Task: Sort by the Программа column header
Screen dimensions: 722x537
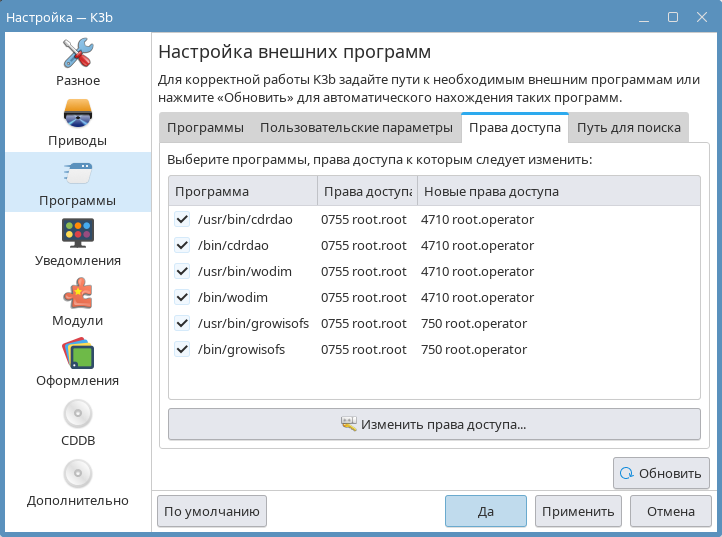Action: point(242,191)
